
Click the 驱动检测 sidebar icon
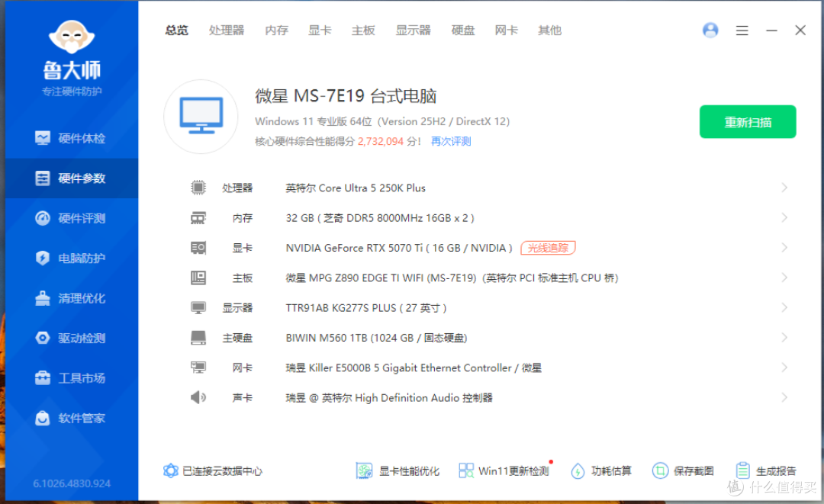coord(43,338)
